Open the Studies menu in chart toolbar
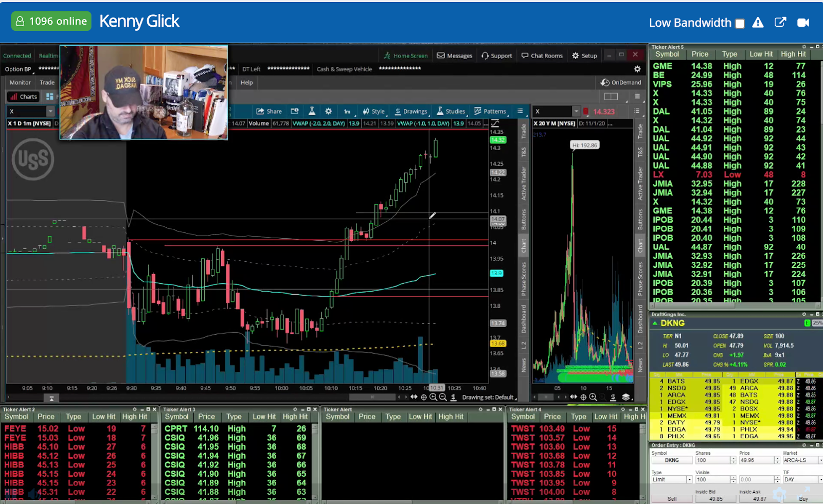The width and height of the screenshot is (823, 504). tap(451, 111)
